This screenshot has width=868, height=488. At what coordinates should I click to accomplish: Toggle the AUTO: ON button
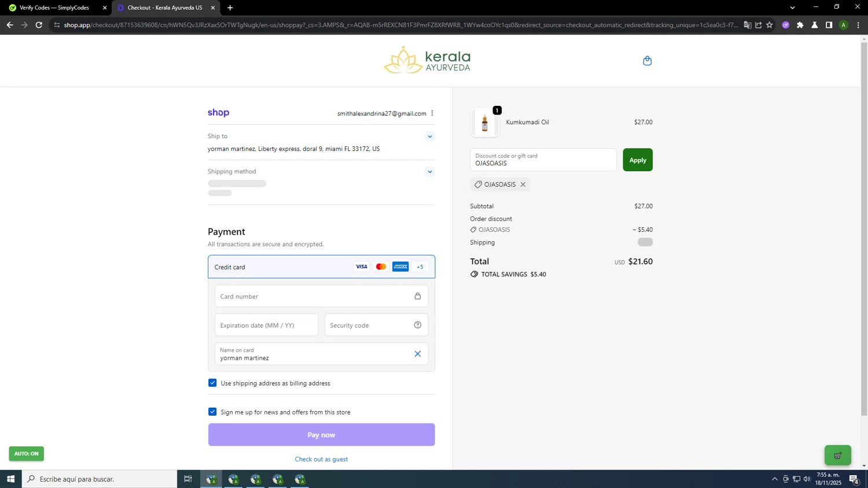coord(26,453)
